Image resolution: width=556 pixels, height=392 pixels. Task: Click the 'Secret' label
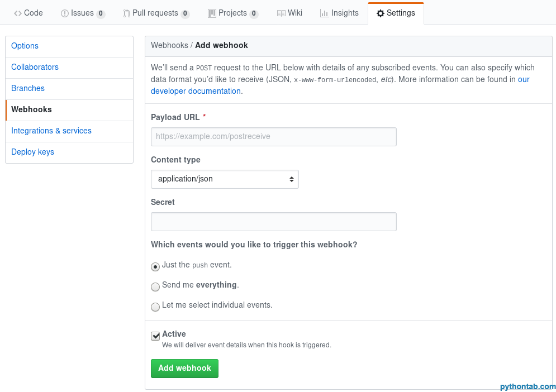point(163,202)
